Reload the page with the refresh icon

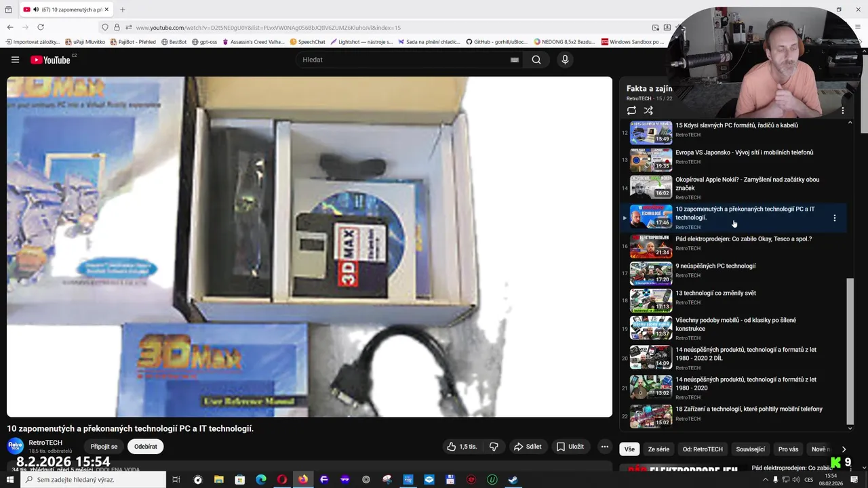[41, 27]
